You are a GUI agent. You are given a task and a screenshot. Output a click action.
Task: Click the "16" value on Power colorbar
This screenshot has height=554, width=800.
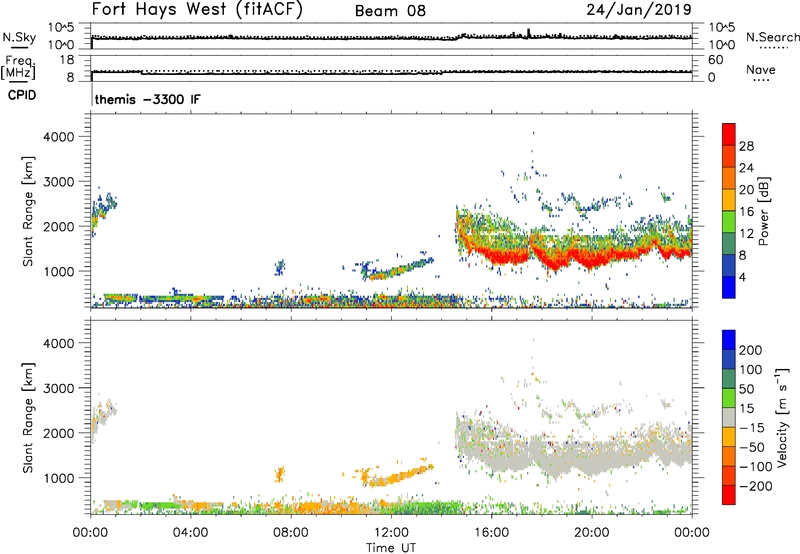[746, 211]
